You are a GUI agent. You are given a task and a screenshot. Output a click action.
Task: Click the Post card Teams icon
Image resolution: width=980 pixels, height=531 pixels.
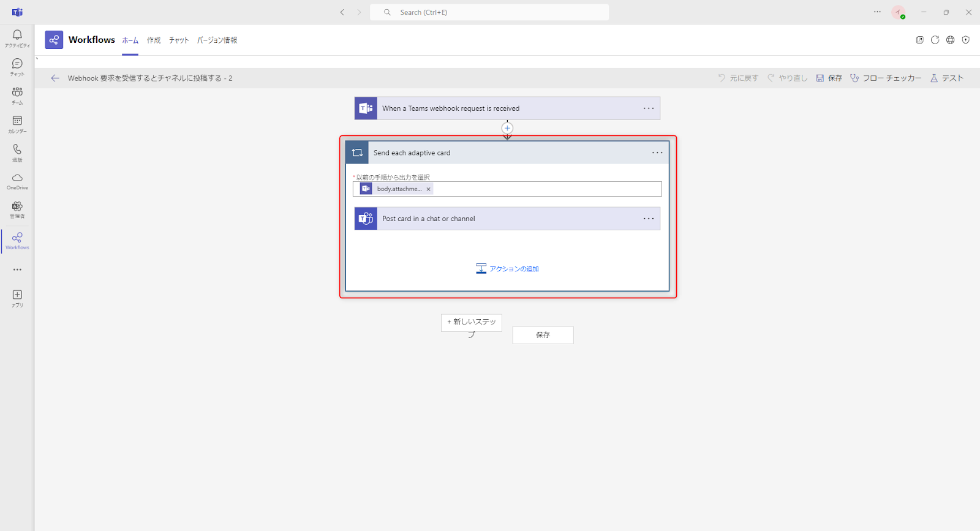pos(366,219)
